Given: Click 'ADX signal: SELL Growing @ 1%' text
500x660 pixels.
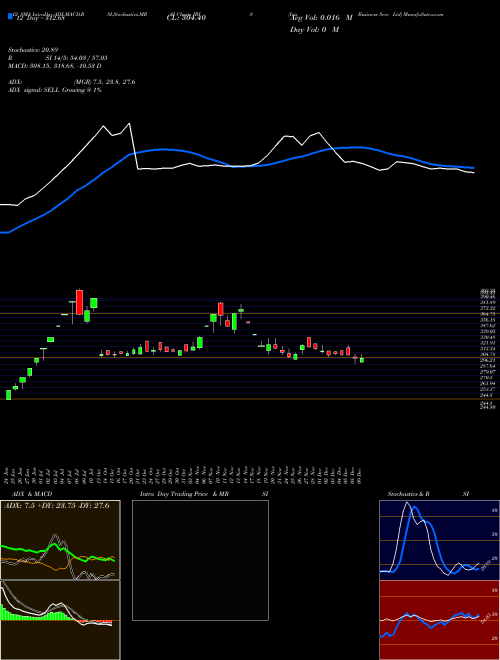Looking at the screenshot, I should click(55, 90).
